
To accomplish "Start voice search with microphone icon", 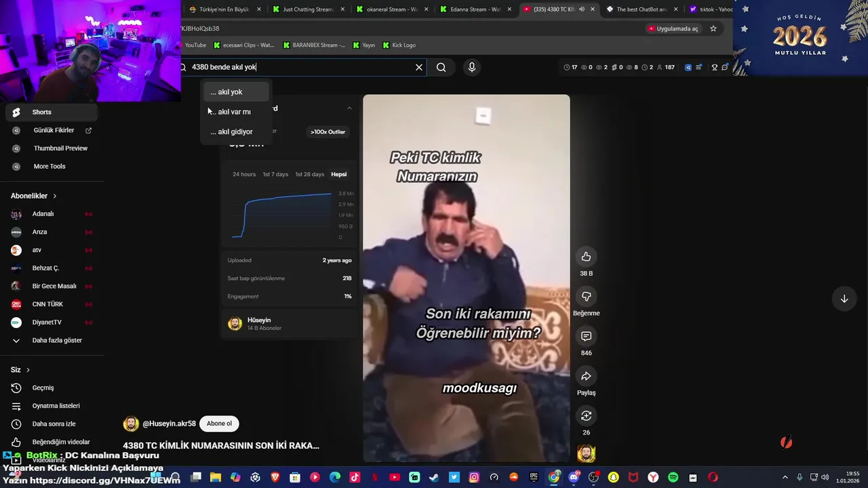I will 472,67.
